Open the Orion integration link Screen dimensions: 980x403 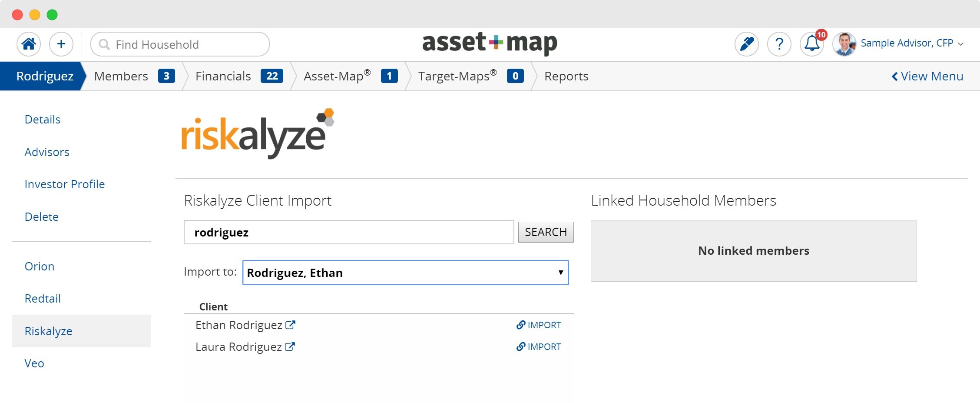pyautogui.click(x=40, y=266)
